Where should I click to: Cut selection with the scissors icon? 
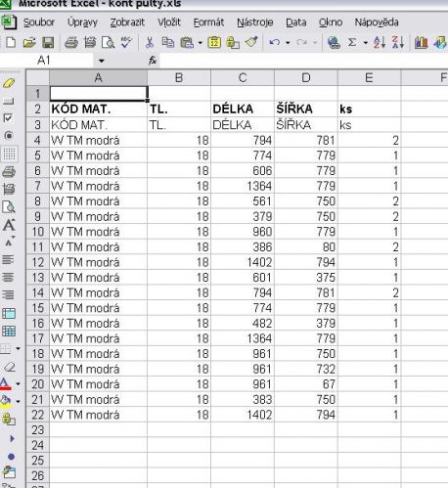click(150, 43)
